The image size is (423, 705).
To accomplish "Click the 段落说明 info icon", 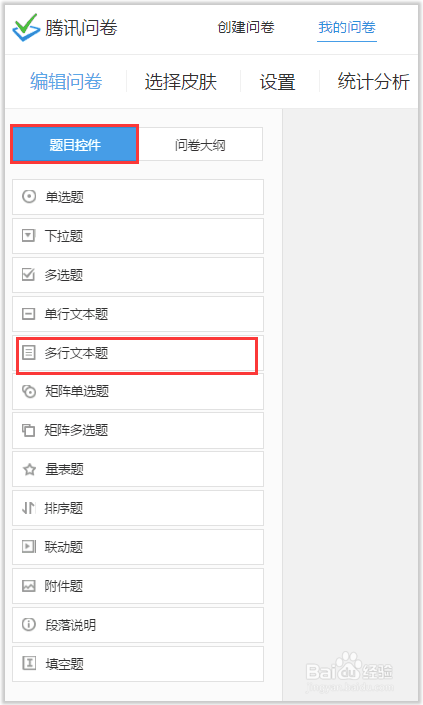I will point(29,625).
